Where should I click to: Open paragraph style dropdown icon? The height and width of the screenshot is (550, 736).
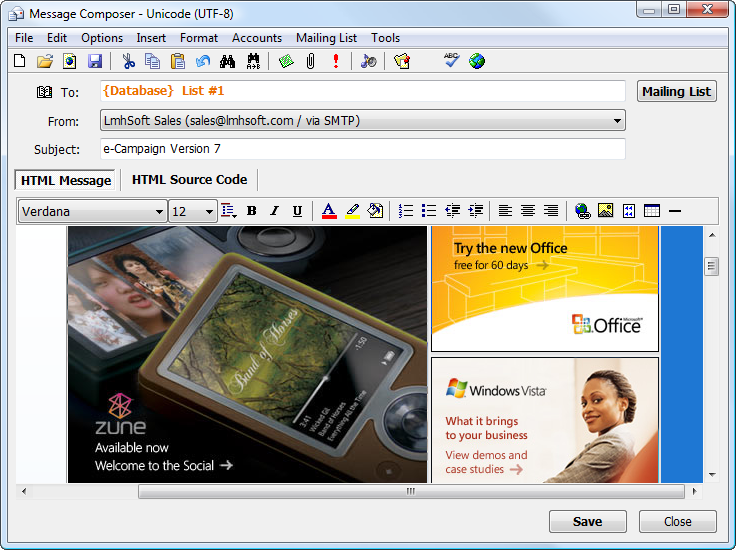229,211
